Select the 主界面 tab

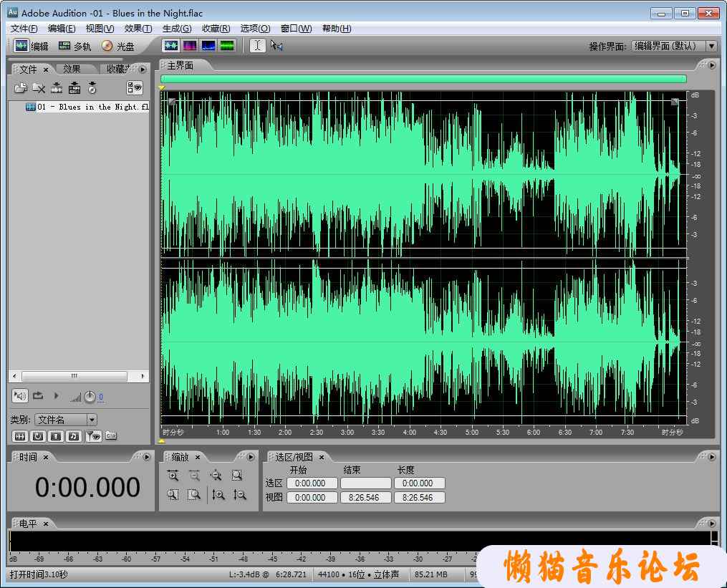point(180,66)
